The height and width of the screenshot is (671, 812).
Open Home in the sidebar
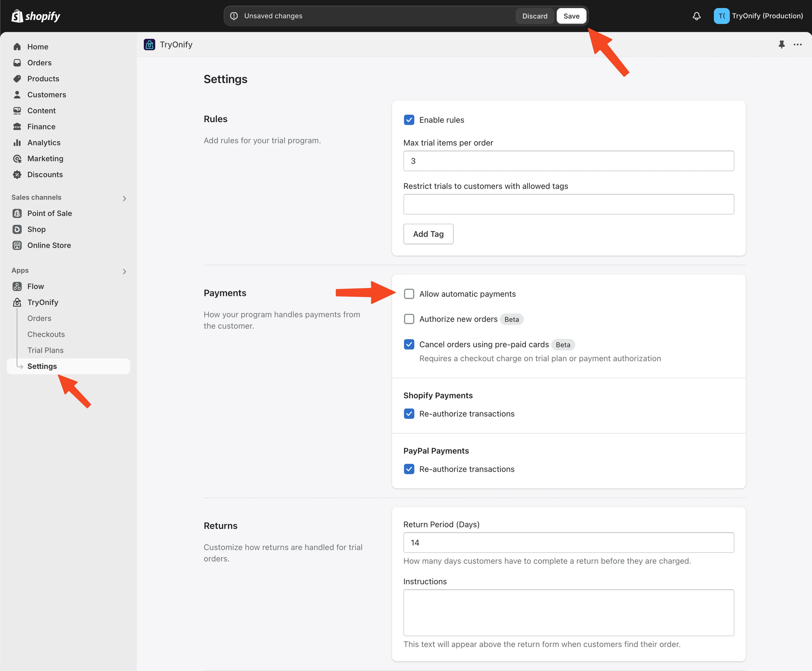[68, 47]
